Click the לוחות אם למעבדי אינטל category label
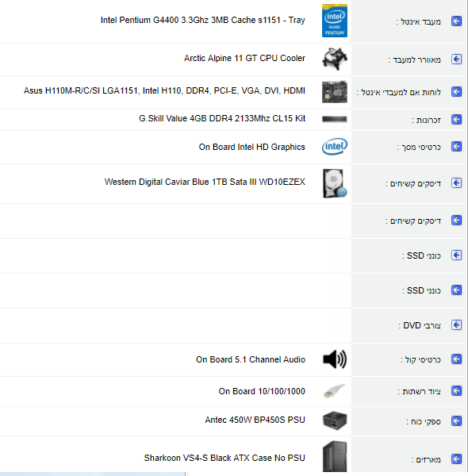The width and height of the screenshot is (468, 476). coord(399,92)
